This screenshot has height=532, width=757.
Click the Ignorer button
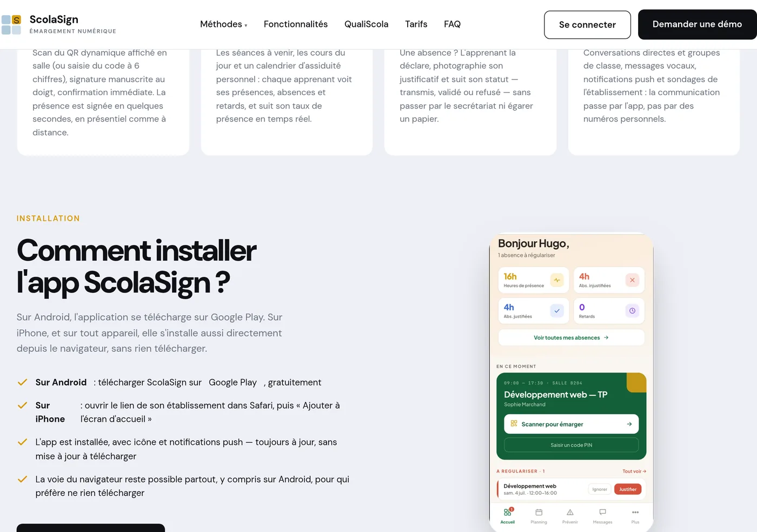(x=600, y=489)
